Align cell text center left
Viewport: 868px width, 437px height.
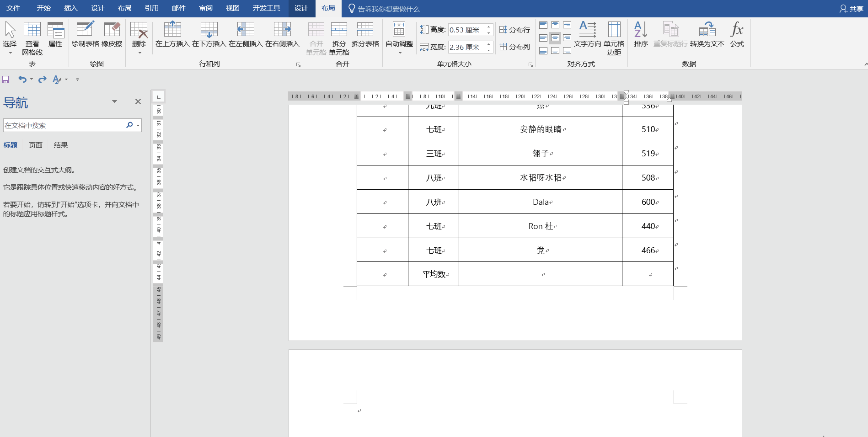[543, 38]
